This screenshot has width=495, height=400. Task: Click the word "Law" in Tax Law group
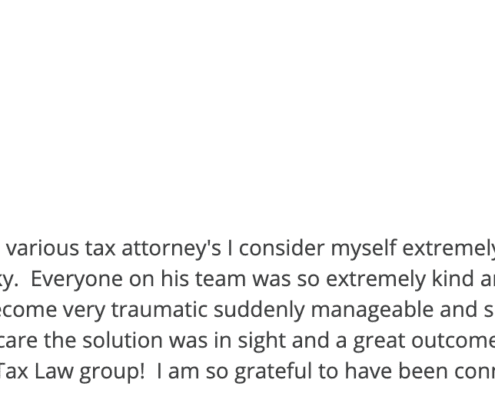53,371
